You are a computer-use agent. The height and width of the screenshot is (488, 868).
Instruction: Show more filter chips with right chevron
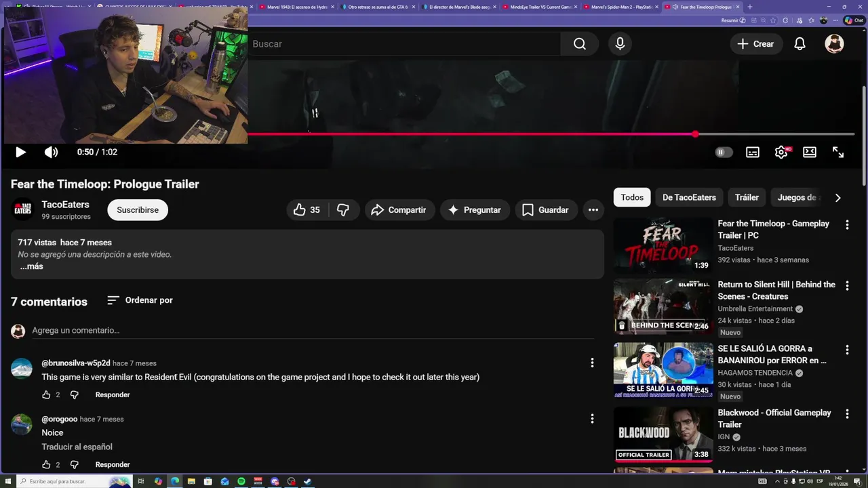(x=837, y=198)
